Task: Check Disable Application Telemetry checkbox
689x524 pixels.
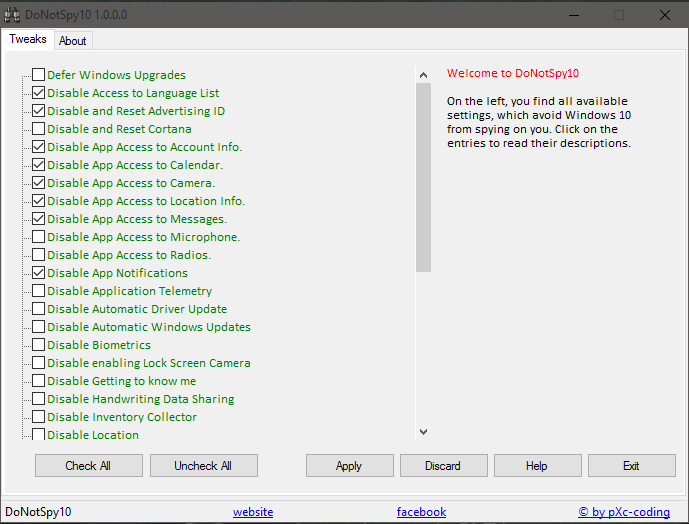Action: [39, 291]
